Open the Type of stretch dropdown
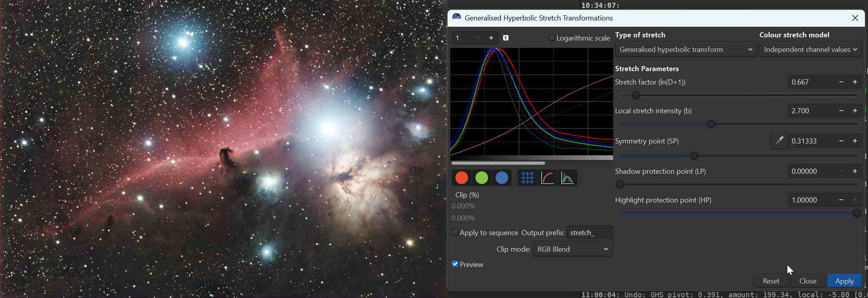The image size is (868, 298). pyautogui.click(x=686, y=50)
